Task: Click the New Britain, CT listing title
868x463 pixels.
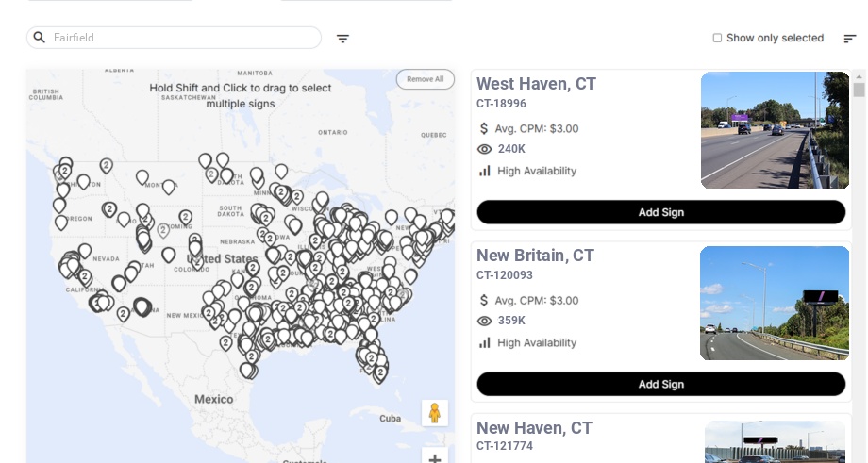Action: tap(535, 256)
